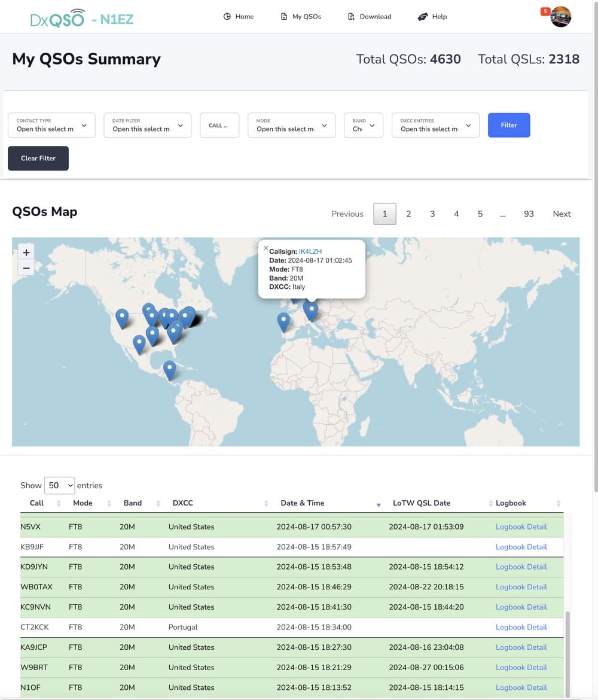
Task: Select current page 1 button
Action: 385,214
